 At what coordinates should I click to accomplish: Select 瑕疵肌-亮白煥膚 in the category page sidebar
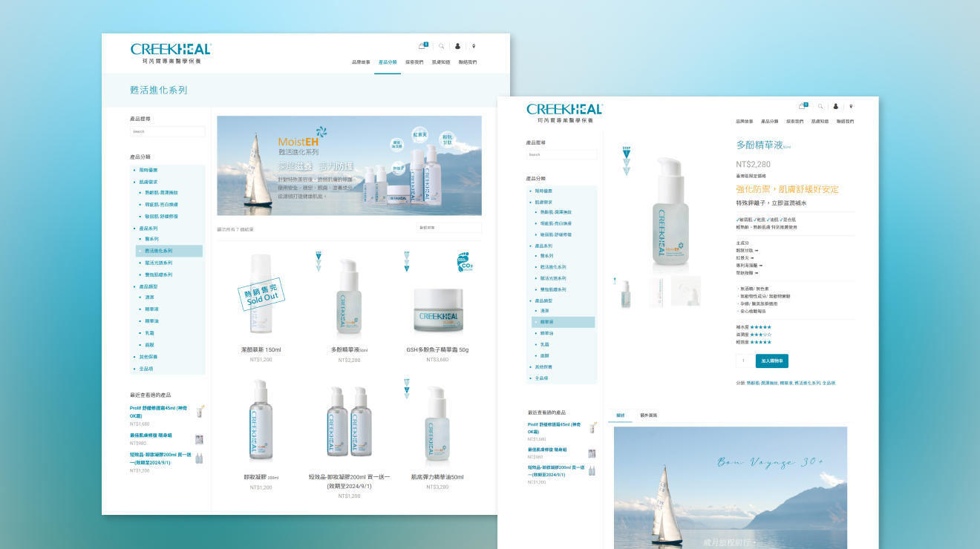pos(161,205)
